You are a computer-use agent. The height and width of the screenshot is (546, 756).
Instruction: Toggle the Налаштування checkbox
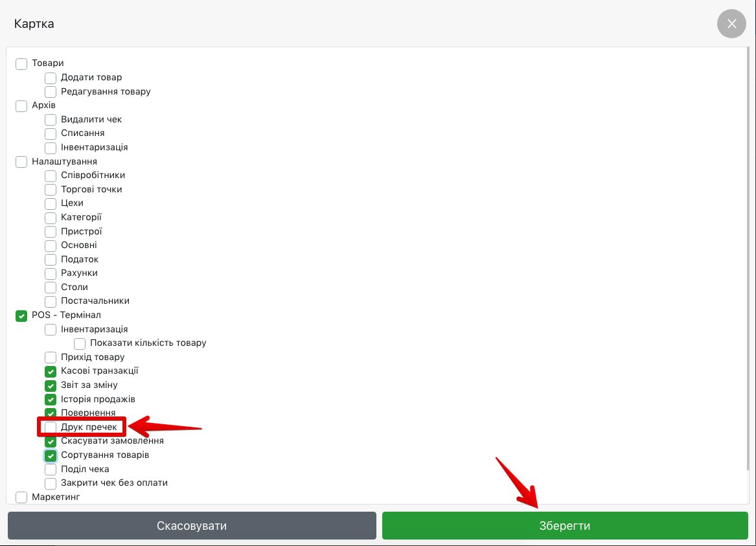pos(21,161)
